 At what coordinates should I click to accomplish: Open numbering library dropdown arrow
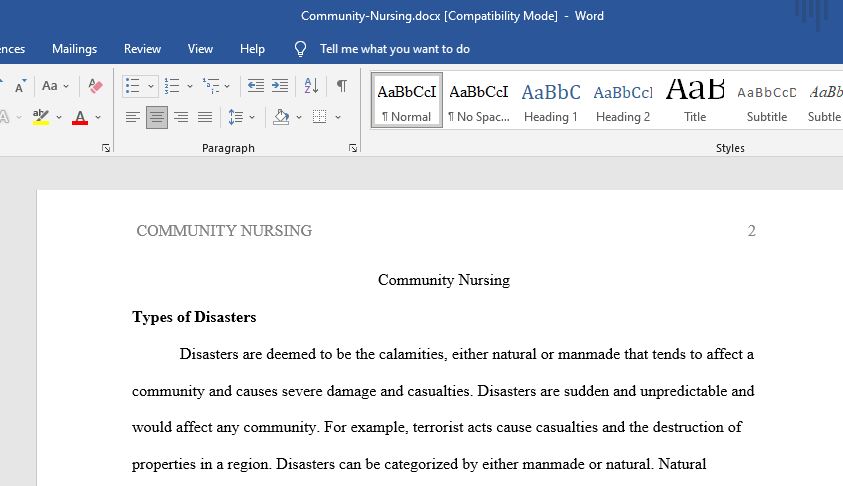190,86
